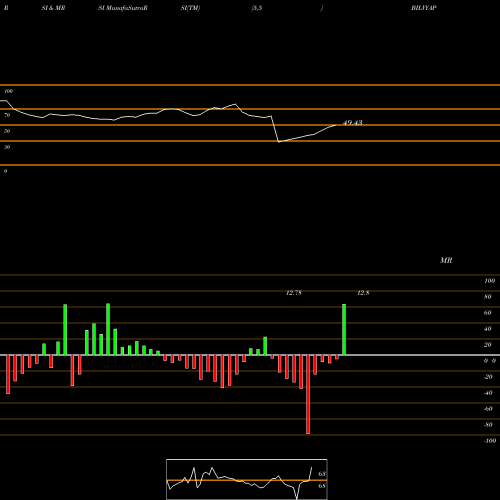This screenshot has width=500, height=500.
Task: Click the 80 label on the MR axis
Action: point(487,297)
